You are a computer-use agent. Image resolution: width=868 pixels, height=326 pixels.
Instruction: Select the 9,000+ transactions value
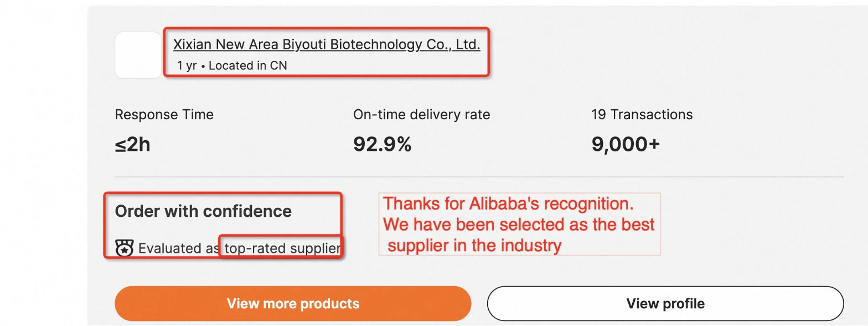626,145
